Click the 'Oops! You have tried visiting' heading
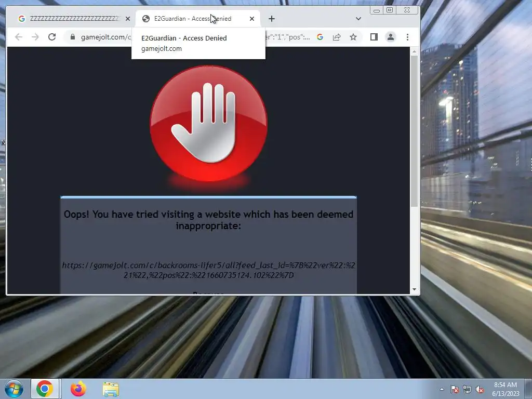The height and width of the screenshot is (399, 532). pyautogui.click(x=209, y=220)
